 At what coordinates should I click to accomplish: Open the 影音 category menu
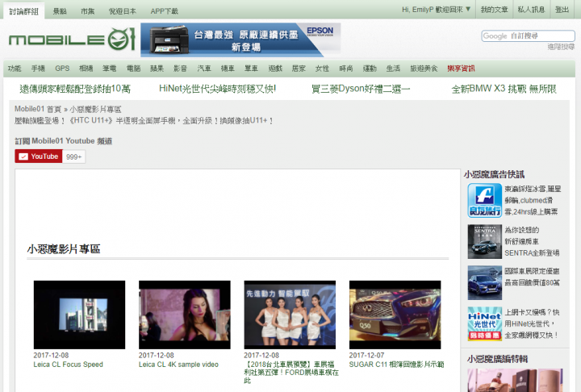[x=181, y=69]
